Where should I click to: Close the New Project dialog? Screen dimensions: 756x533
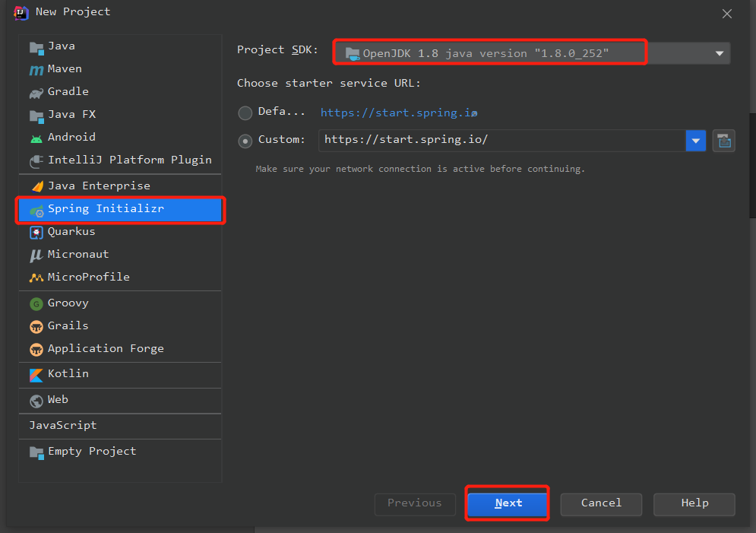click(x=727, y=14)
